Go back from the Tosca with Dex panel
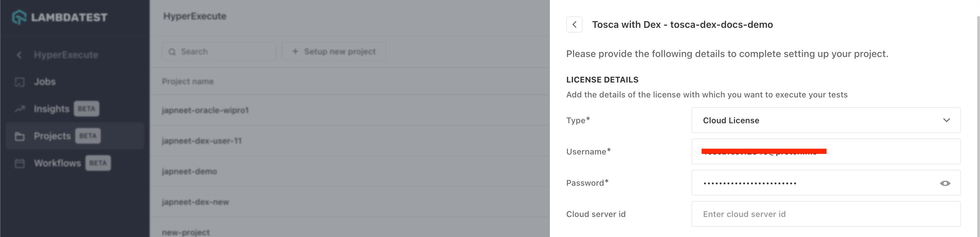 pos(574,25)
